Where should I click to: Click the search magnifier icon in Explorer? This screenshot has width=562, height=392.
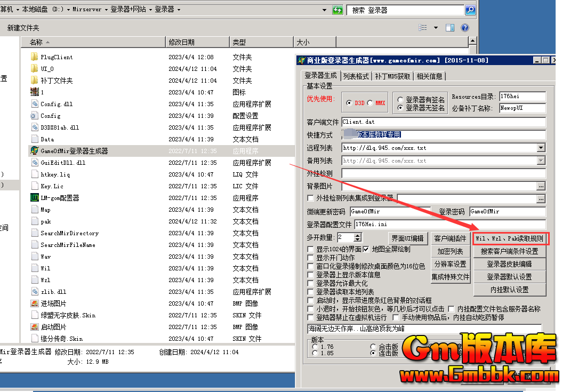coord(470,10)
